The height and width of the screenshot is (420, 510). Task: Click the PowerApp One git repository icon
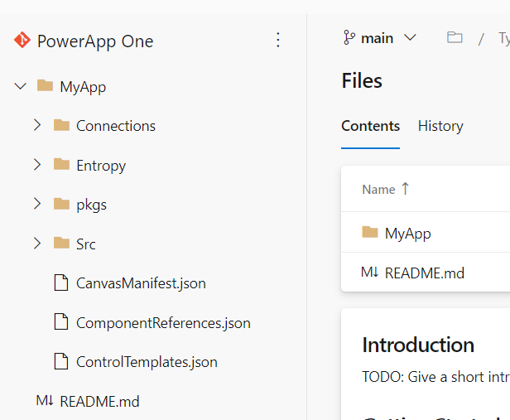pyautogui.click(x=22, y=41)
